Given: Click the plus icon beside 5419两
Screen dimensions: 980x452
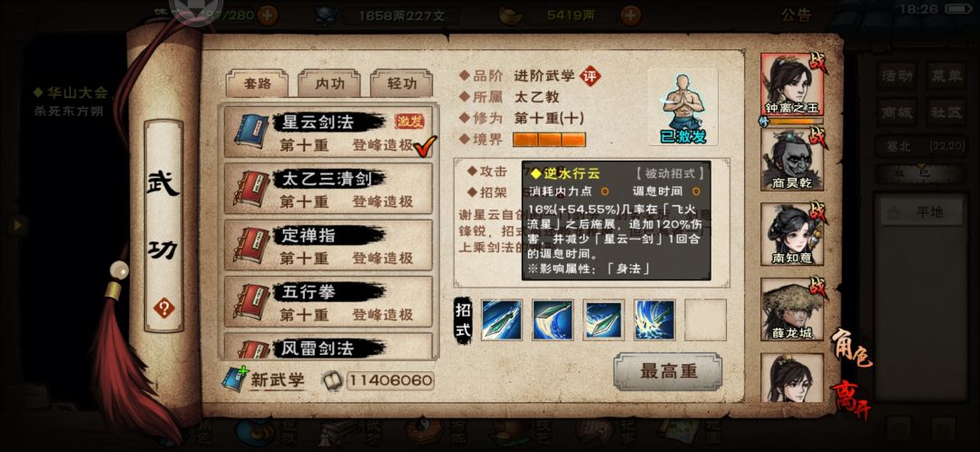Looking at the screenshot, I should point(632,15).
